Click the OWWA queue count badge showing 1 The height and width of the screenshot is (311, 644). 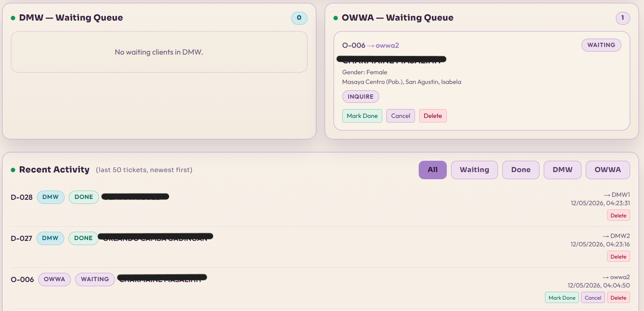[623, 18]
